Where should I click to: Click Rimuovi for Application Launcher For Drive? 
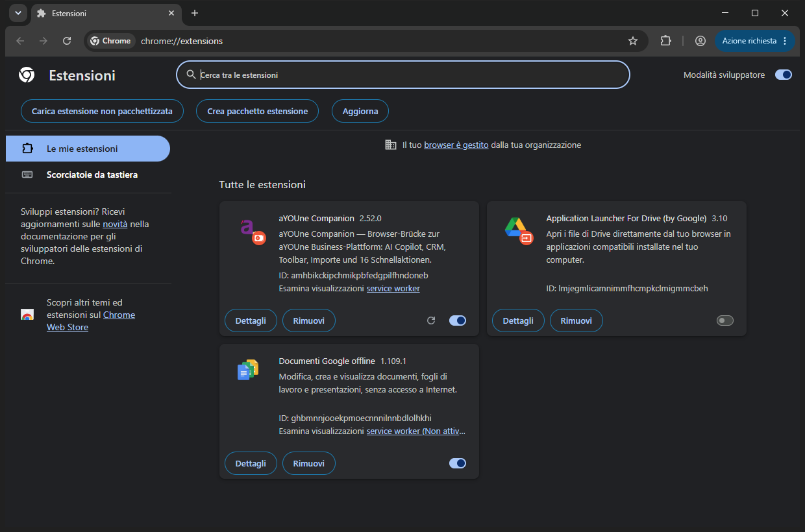pyautogui.click(x=576, y=320)
